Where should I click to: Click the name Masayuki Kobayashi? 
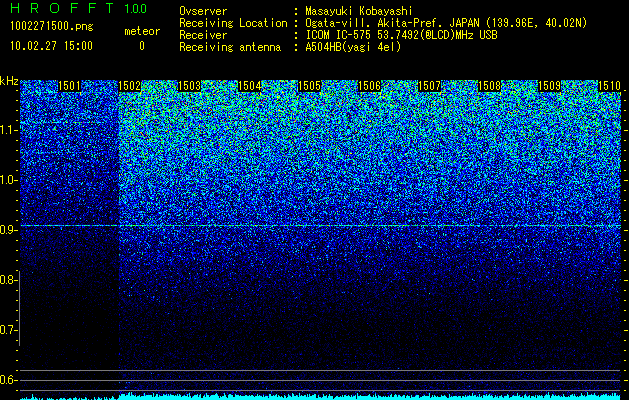tap(359, 11)
